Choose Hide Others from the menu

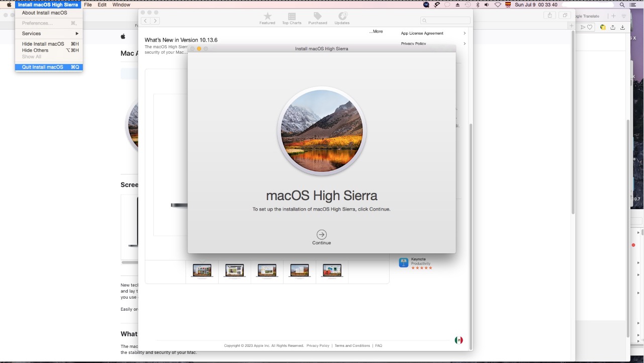(x=49, y=50)
